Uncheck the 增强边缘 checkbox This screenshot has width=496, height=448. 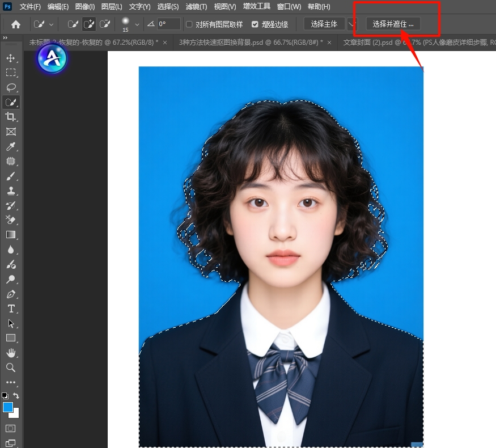(x=255, y=24)
